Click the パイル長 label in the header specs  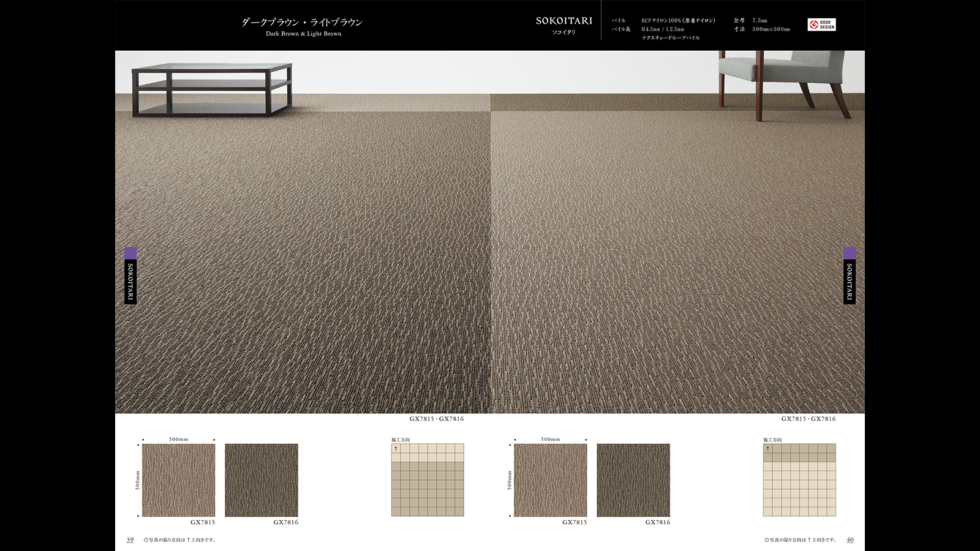(x=621, y=29)
